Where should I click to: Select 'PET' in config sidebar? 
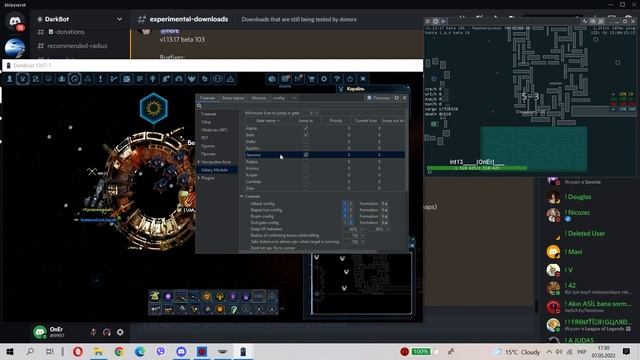coord(204,138)
